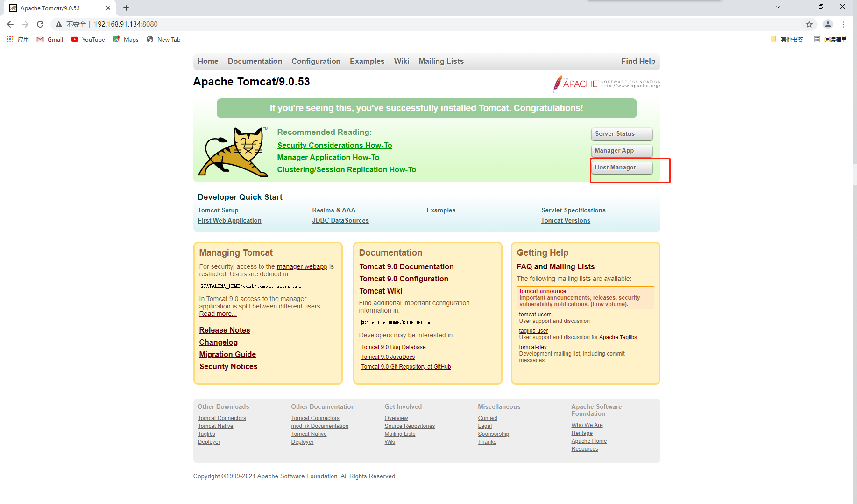The height and width of the screenshot is (504, 857).
Task: Open the Apache Taglibs link
Action: 618,337
